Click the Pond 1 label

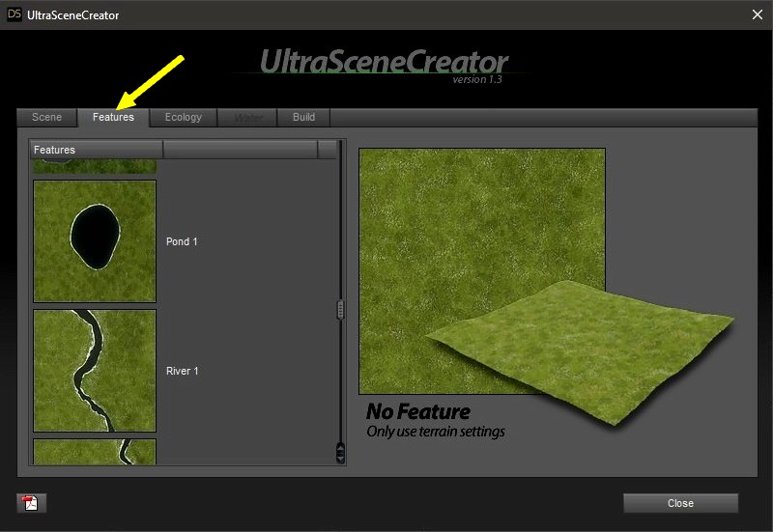point(182,241)
